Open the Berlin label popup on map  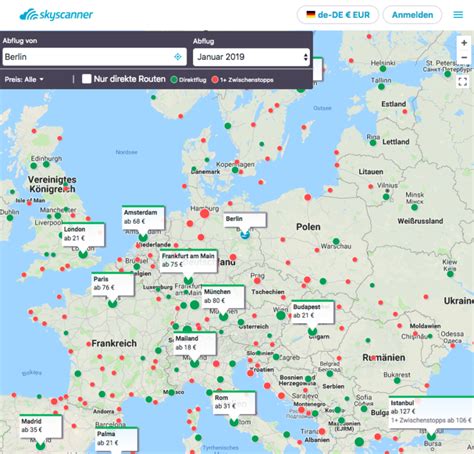[x=245, y=220]
